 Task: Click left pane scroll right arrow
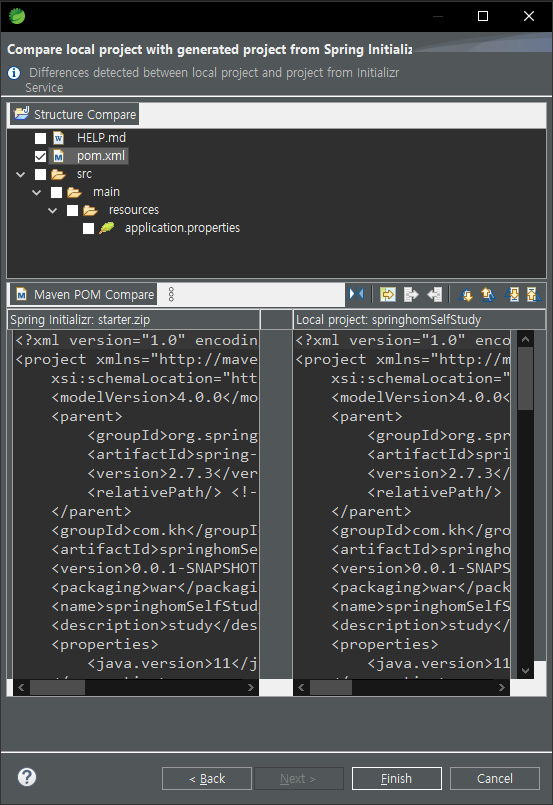point(251,687)
